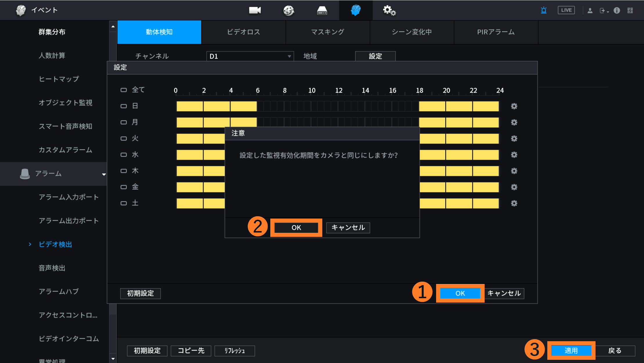This screenshot has height=363, width=644.
Task: Open the storage drive icon in top bar
Action: pos(322,10)
